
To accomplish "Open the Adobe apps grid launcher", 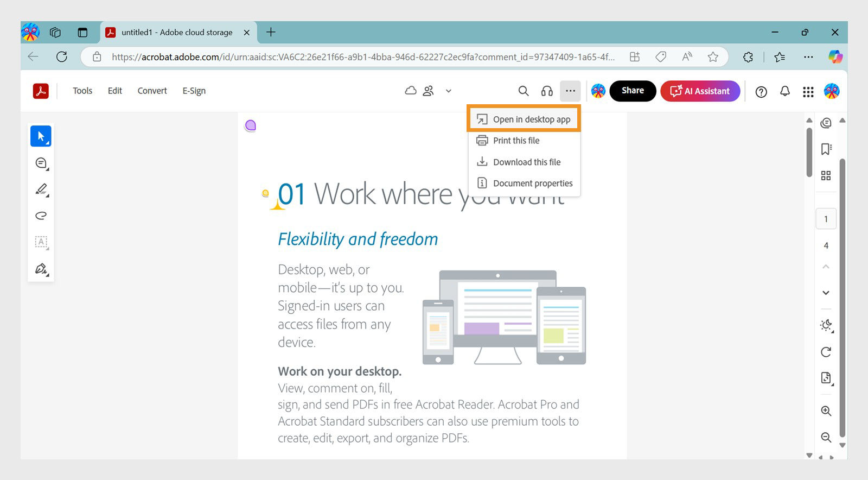I will tap(808, 92).
